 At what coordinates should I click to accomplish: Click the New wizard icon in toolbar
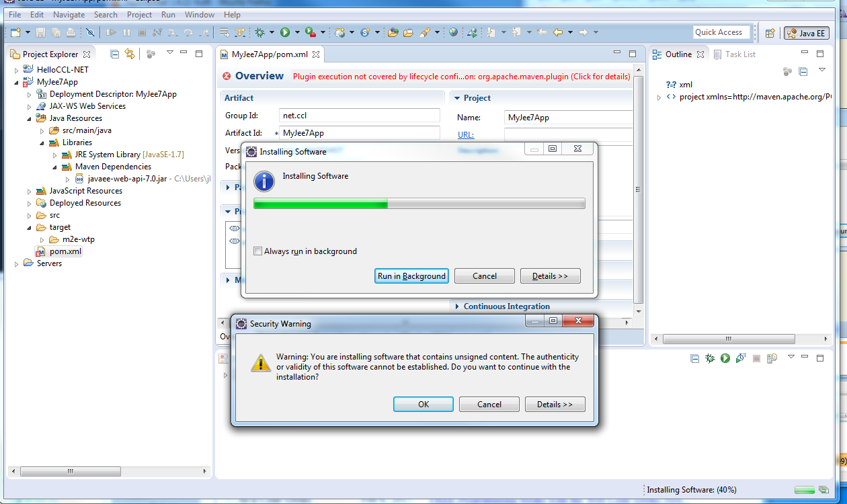[15, 32]
